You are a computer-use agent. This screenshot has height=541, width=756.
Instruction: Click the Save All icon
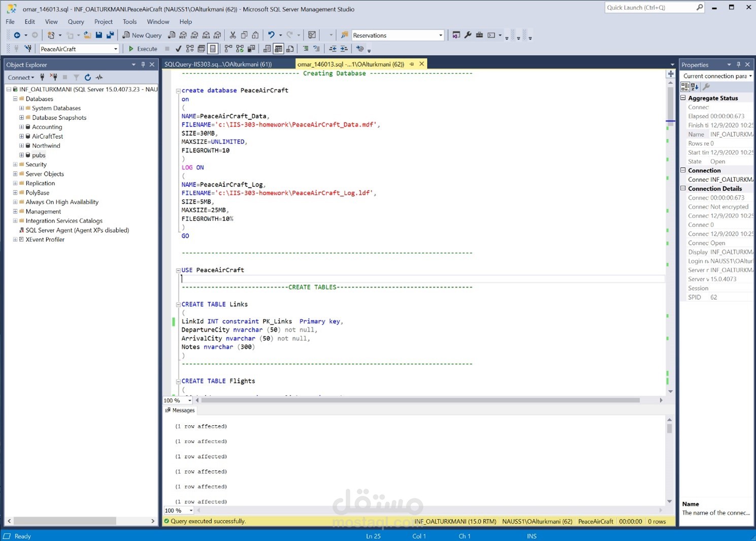[110, 35]
